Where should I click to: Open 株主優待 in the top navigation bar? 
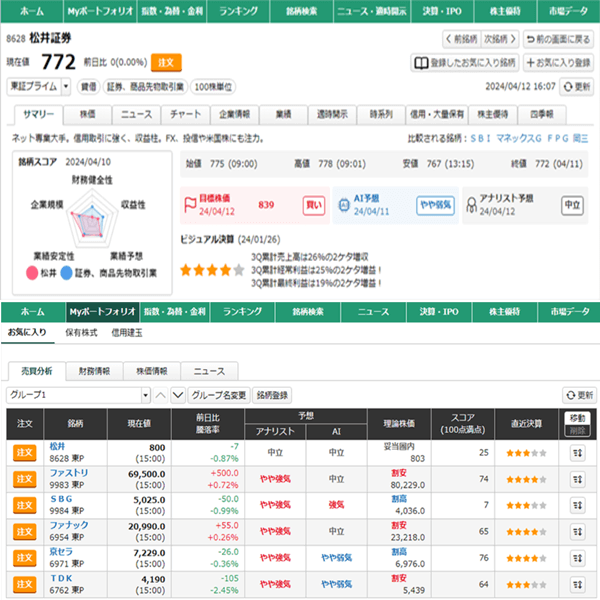tap(505, 11)
